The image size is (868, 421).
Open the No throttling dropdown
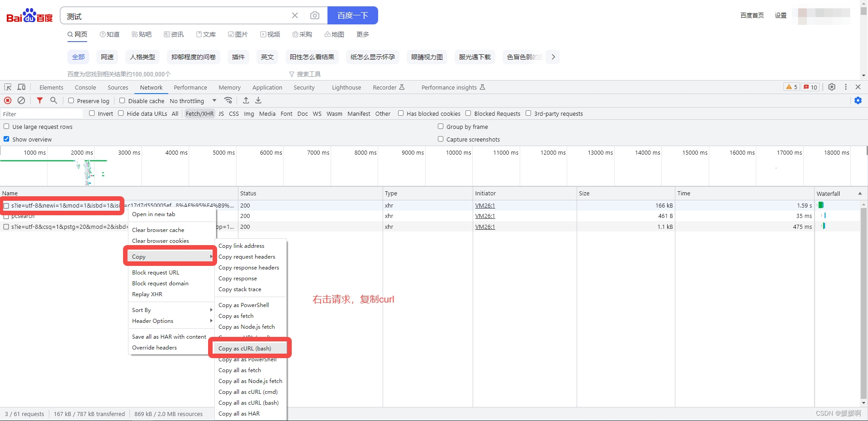[x=193, y=101]
